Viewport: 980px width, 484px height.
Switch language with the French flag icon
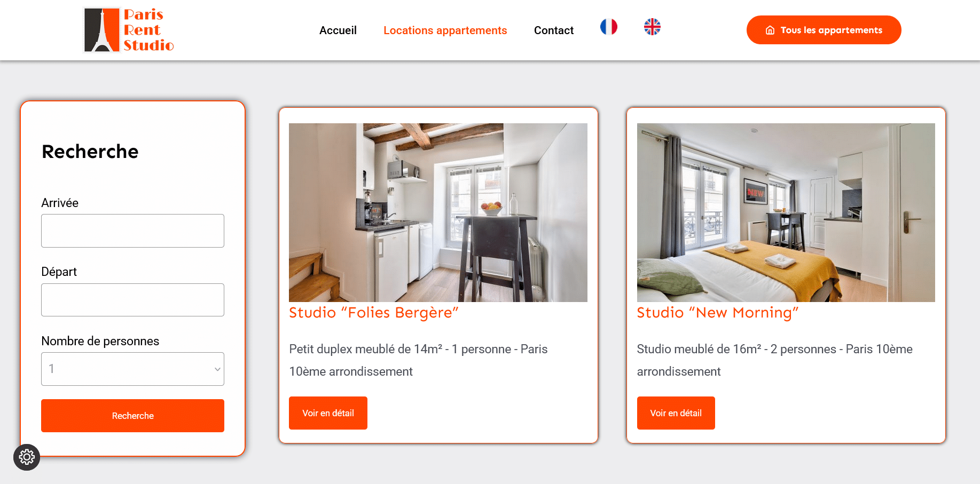[x=608, y=27]
